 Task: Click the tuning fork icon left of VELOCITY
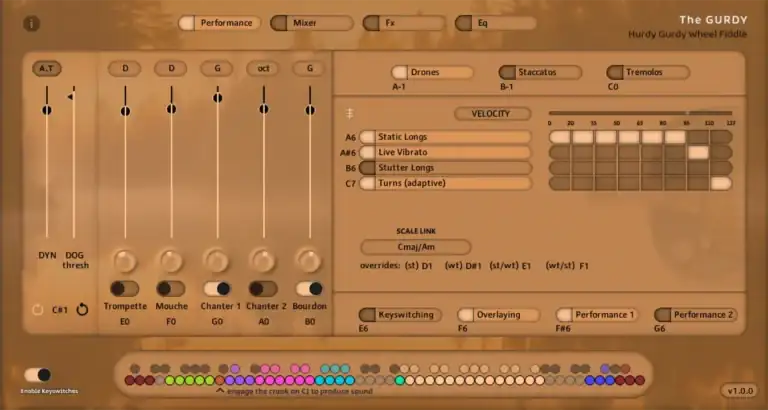click(350, 114)
